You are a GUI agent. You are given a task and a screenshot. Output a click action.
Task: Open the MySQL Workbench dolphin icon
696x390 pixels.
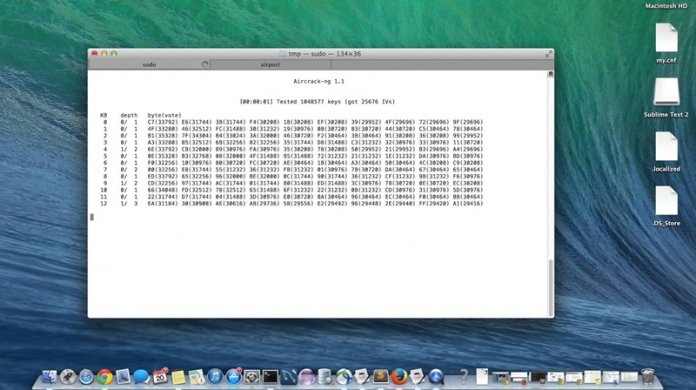click(x=289, y=377)
